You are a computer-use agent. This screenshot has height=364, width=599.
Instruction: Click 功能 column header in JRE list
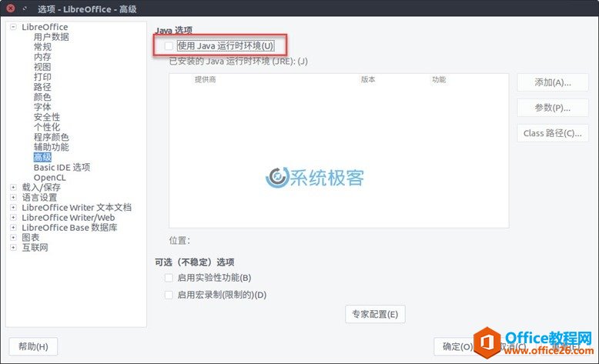click(439, 79)
